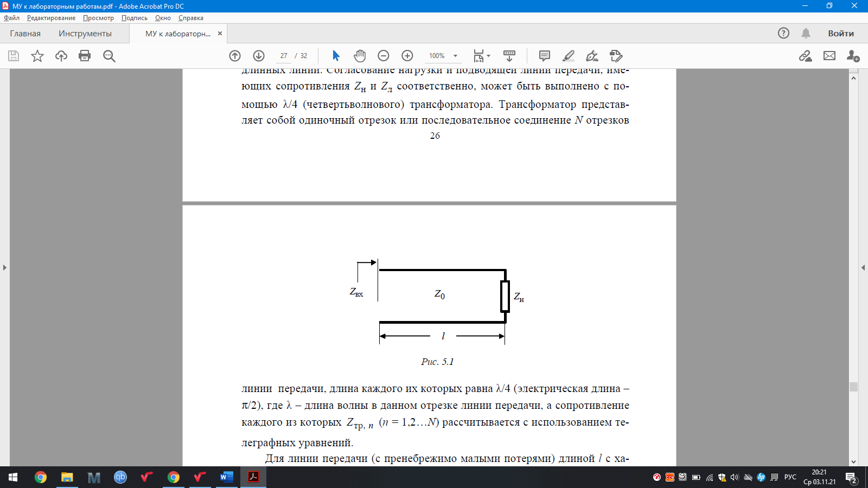
Task: Open the sign document tool
Action: (x=592, y=56)
